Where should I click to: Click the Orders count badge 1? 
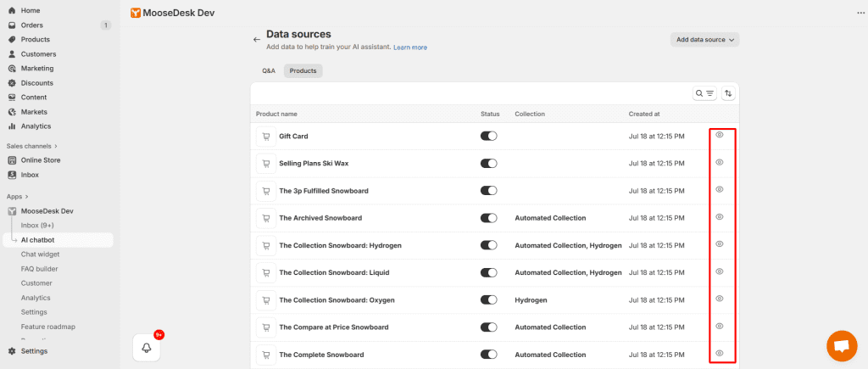(106, 25)
